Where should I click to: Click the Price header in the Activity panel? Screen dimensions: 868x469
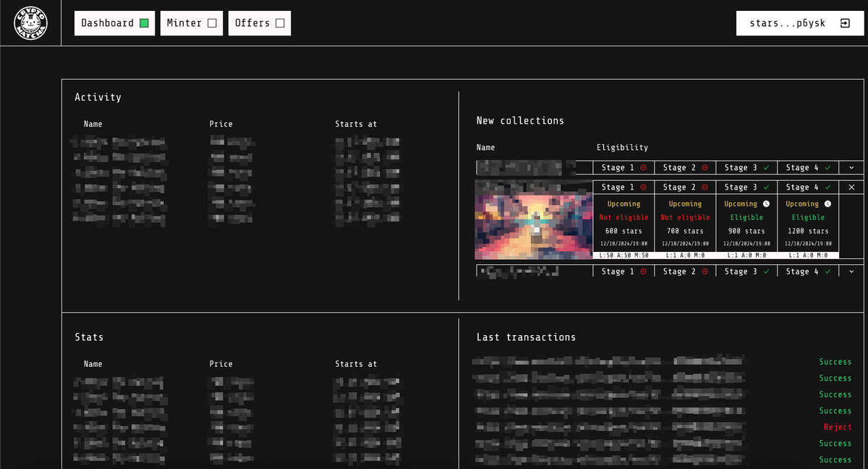(x=221, y=124)
